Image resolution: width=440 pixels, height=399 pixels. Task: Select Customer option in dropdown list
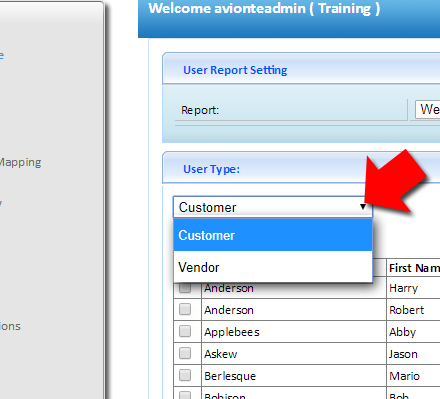click(x=273, y=235)
